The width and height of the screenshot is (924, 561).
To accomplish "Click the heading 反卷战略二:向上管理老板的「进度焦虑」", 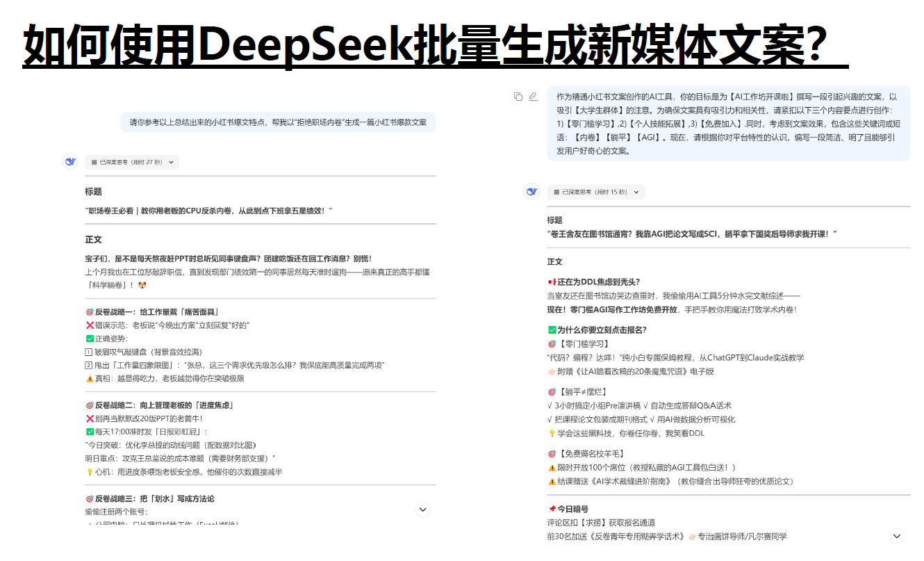I will pyautogui.click(x=159, y=405).
